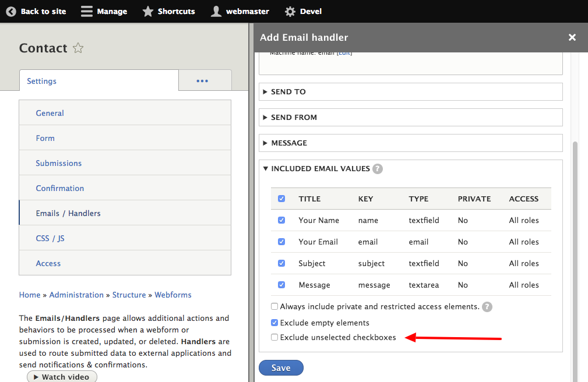
Task: Add Contact page to shortcuts star
Action: point(78,48)
